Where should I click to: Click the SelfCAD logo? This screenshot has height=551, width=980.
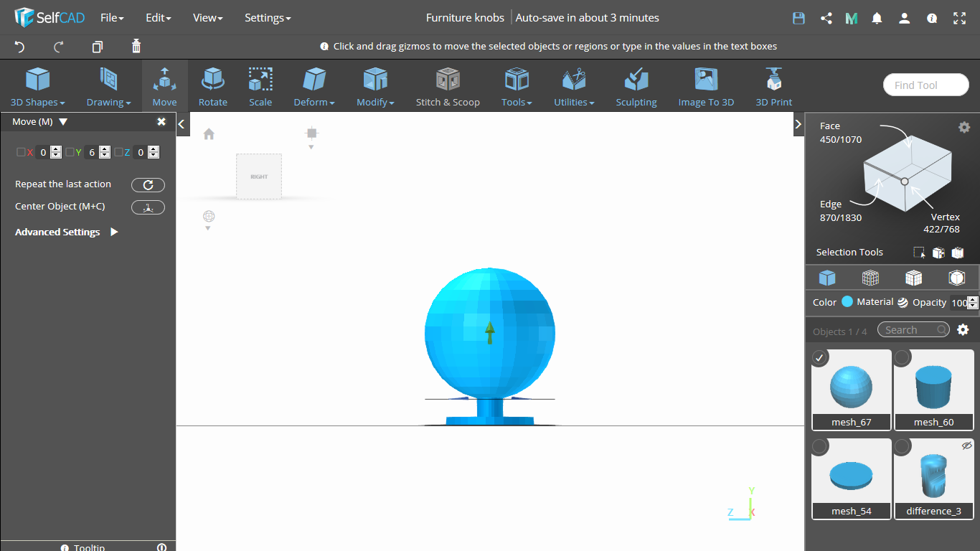click(x=50, y=18)
